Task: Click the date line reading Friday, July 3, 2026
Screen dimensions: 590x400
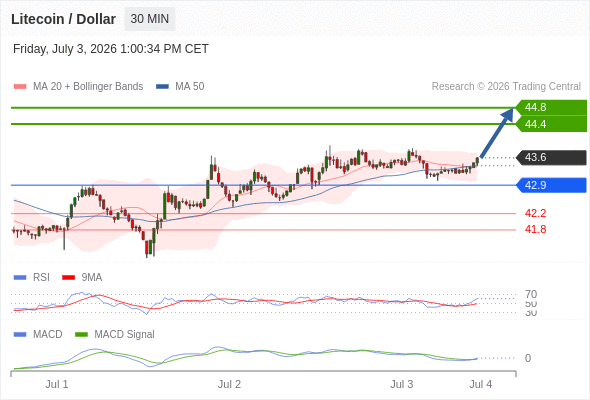Action: (111, 49)
